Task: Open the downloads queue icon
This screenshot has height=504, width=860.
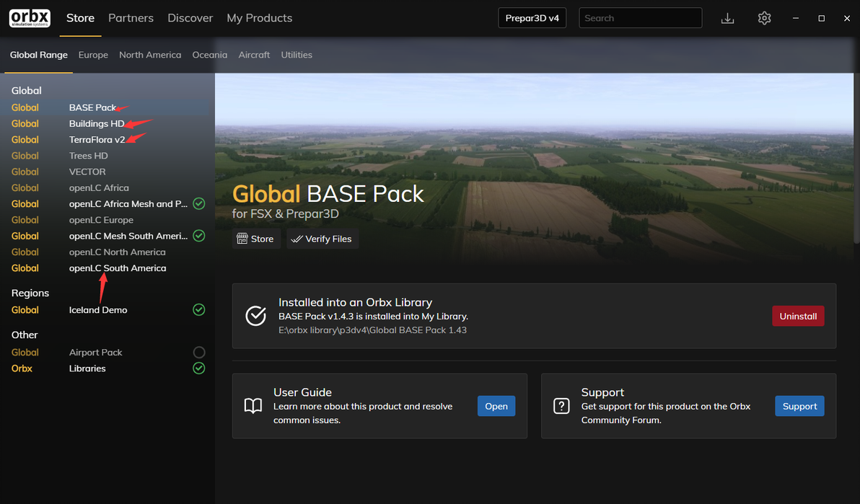Action: [727, 18]
